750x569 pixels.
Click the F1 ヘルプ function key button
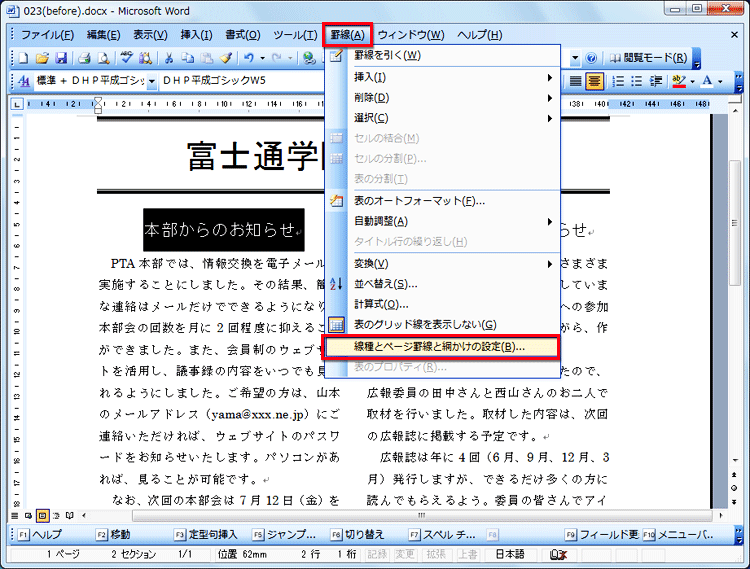[40, 535]
